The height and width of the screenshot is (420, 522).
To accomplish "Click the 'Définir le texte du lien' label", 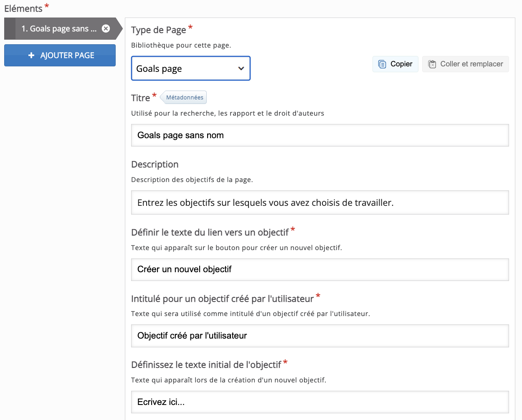I will point(210,233).
